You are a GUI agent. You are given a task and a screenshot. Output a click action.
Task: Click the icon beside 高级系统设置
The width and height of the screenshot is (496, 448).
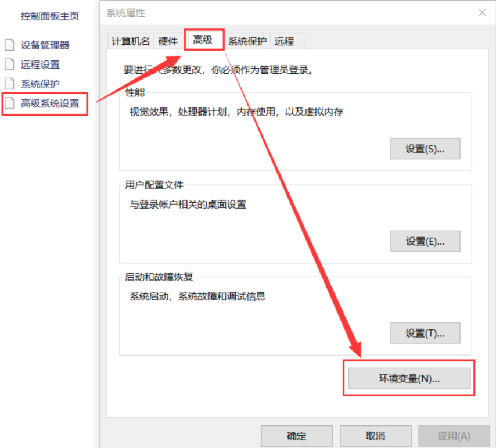point(9,103)
